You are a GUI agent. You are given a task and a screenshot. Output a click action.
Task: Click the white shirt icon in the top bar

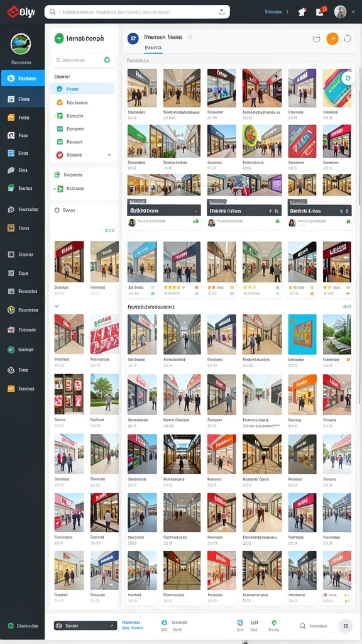click(x=302, y=12)
